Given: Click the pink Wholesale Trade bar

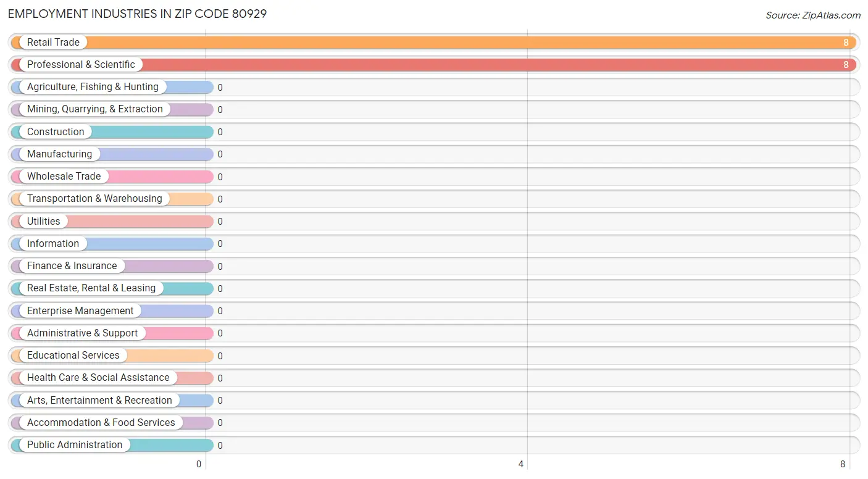Looking at the screenshot, I should (112, 176).
